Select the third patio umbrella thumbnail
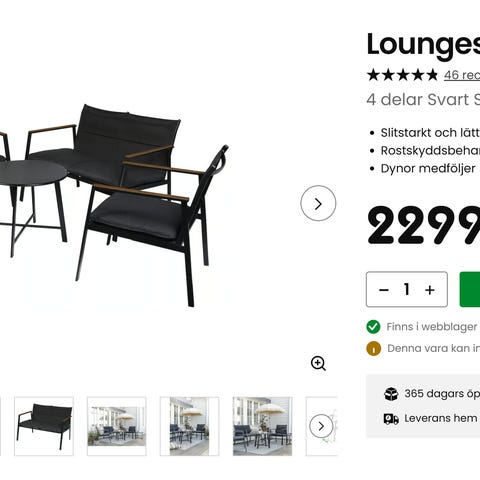480x480 pixels. point(189,426)
